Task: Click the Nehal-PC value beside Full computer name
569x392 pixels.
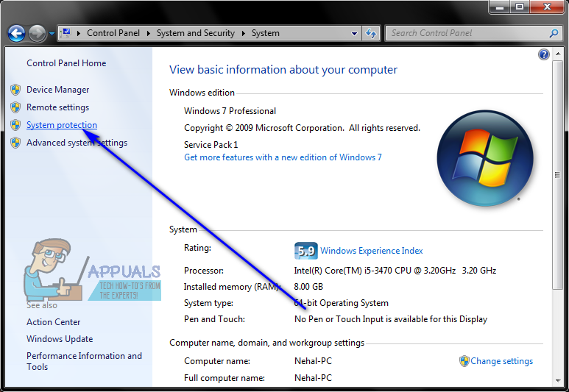Action: tap(313, 378)
